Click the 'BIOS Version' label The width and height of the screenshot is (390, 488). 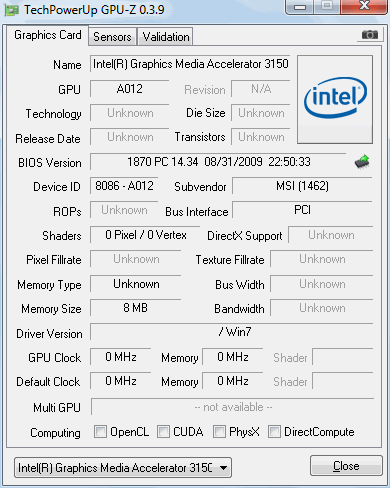click(x=50, y=163)
